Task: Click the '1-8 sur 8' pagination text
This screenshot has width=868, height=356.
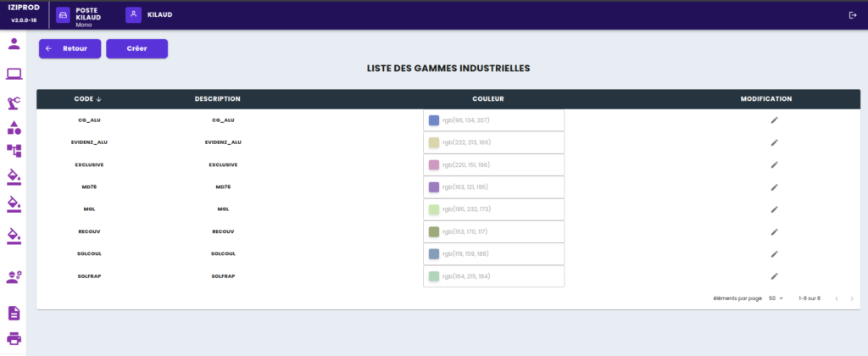Action: point(810,298)
